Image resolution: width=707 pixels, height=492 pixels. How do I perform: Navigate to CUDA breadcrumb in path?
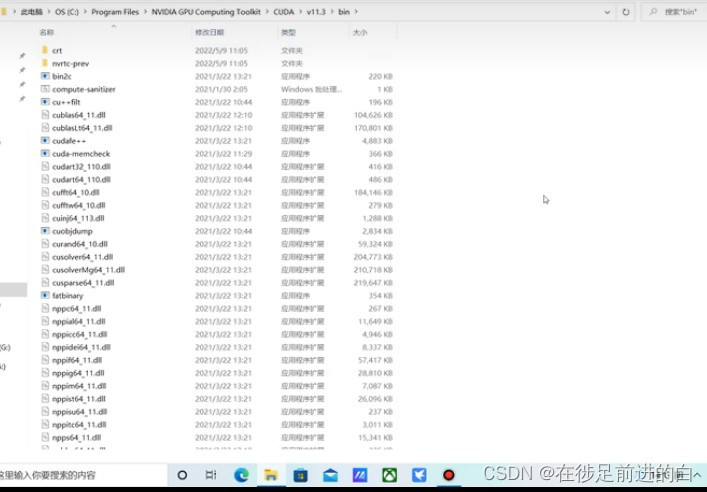(x=284, y=12)
